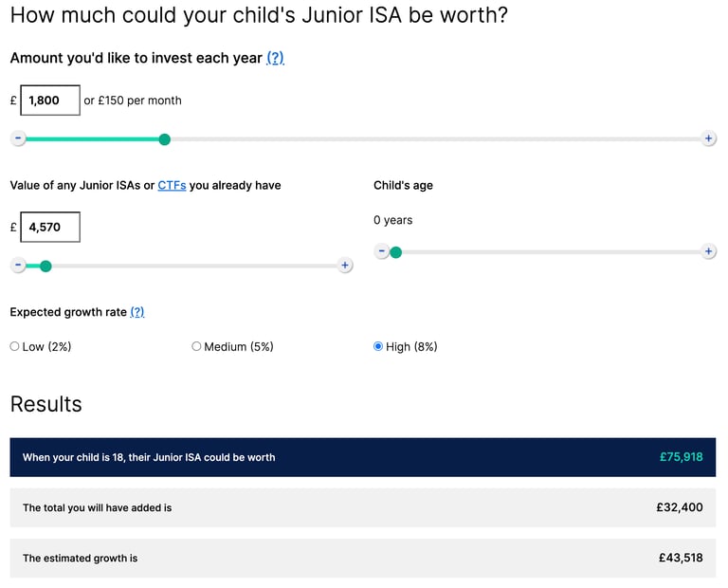Increase child's age with plus icon
The image size is (728, 588).
pyautogui.click(x=708, y=251)
